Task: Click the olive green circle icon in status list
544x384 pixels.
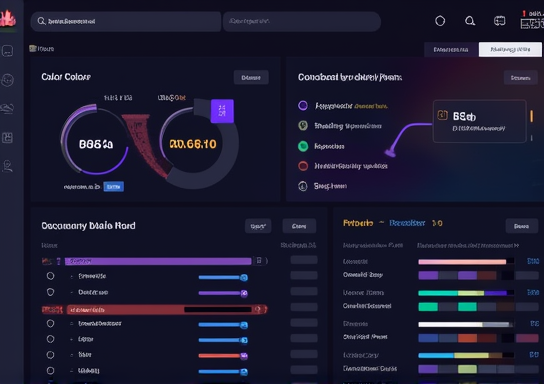Action: (303, 126)
